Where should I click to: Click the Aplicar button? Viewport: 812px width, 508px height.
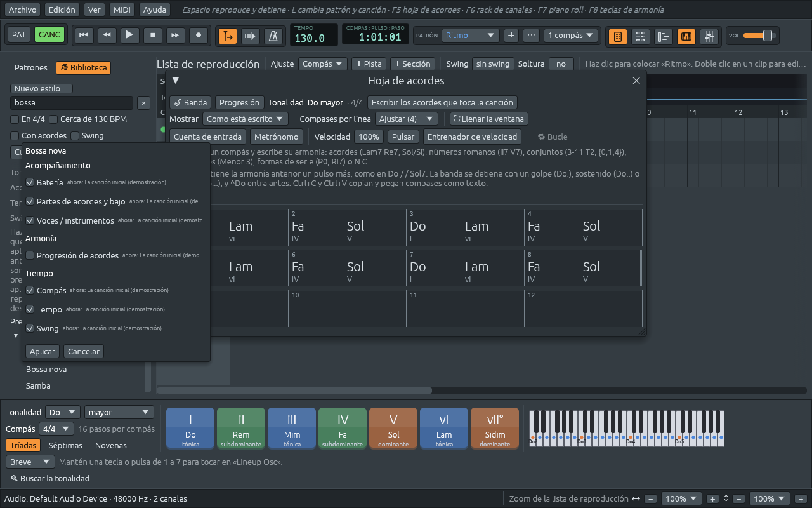coord(43,351)
